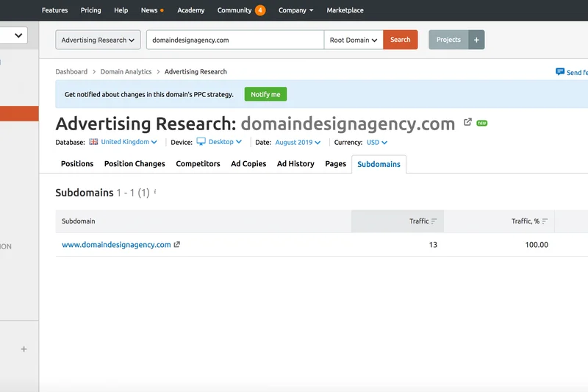Switch to Competitors tab

pos(198,164)
